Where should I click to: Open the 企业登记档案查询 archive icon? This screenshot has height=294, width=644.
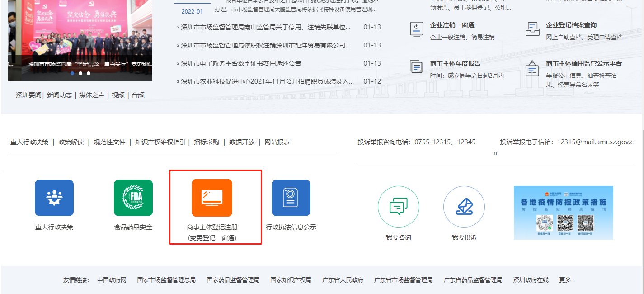(x=532, y=28)
